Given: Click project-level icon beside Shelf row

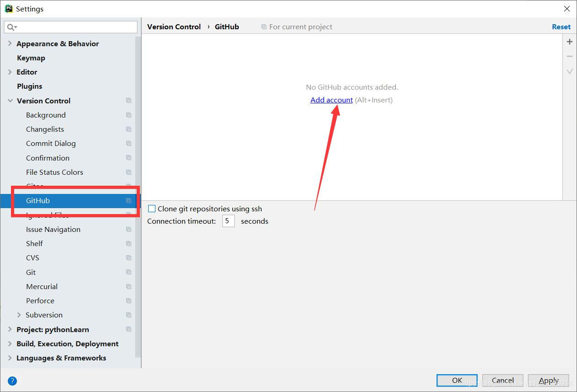Looking at the screenshot, I should click(129, 244).
